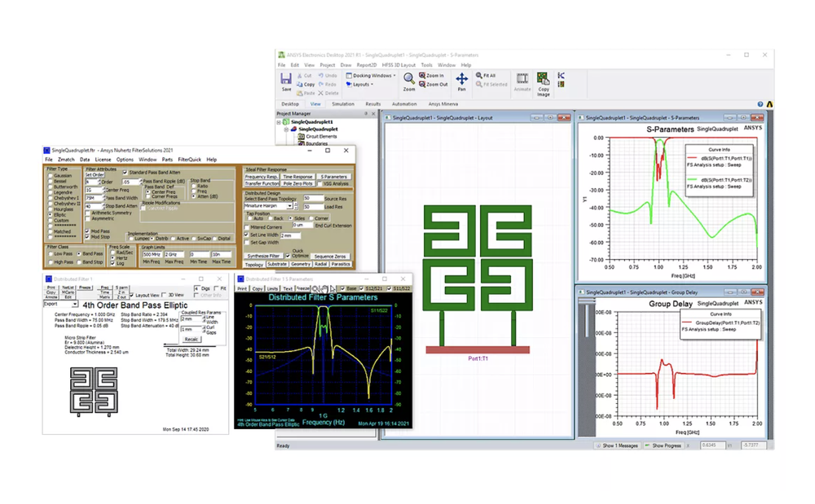Pin the Project Manager panel
This screenshot has height=504, width=815.
tap(366, 114)
